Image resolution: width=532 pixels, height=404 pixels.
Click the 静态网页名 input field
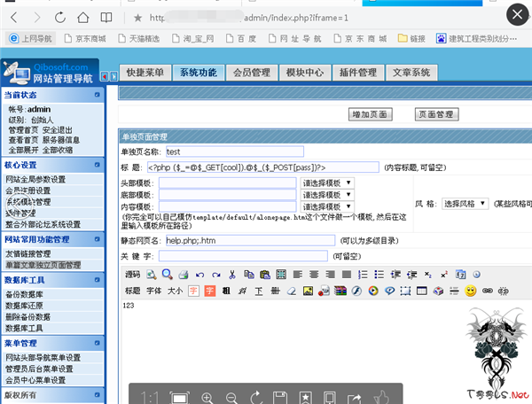coord(249,240)
